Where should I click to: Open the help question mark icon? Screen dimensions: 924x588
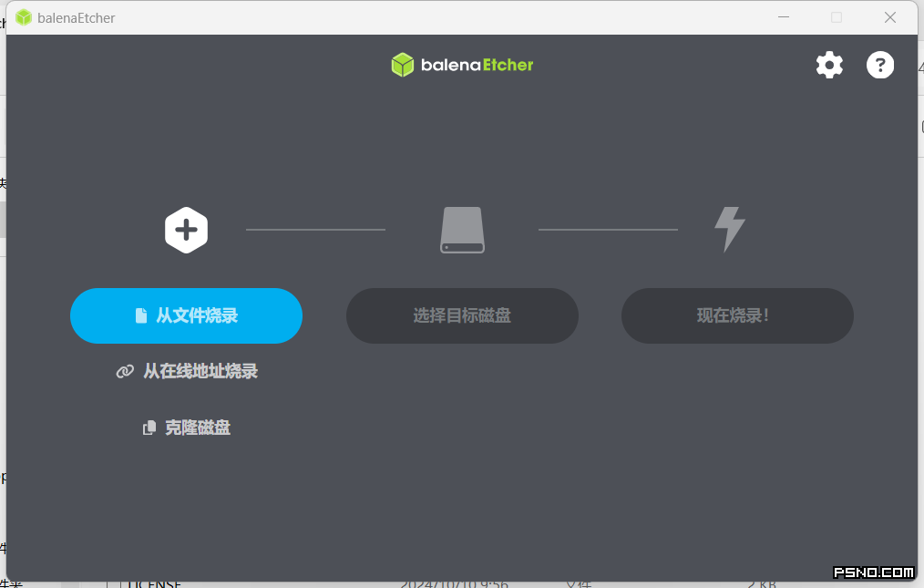pyautogui.click(x=879, y=65)
